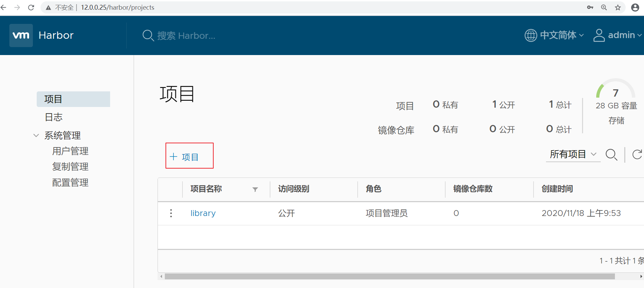
Task: Open the browser zoom magnifier icon
Action: [604, 7]
